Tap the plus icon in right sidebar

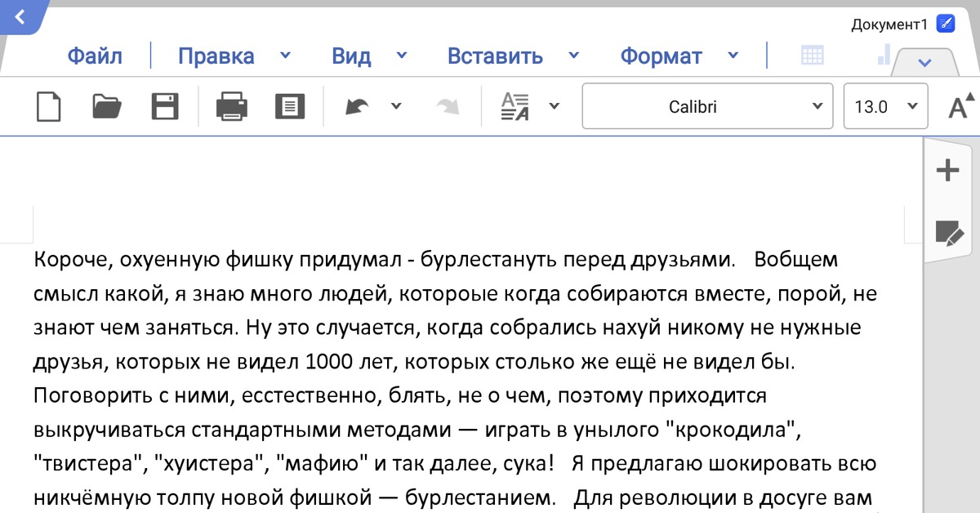click(x=947, y=171)
